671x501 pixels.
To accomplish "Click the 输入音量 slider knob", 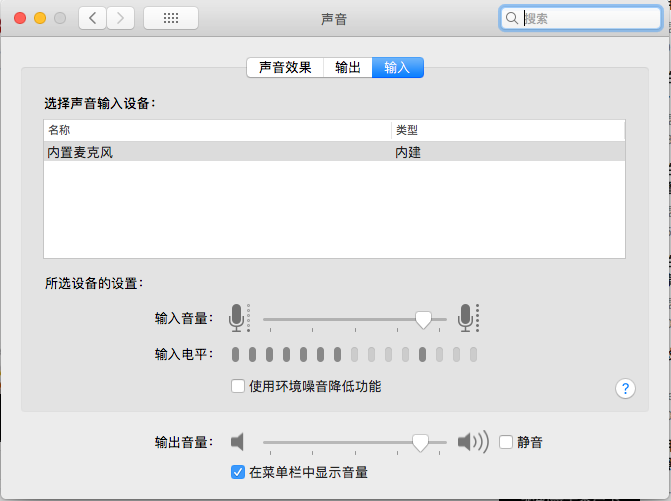I will click(x=423, y=319).
